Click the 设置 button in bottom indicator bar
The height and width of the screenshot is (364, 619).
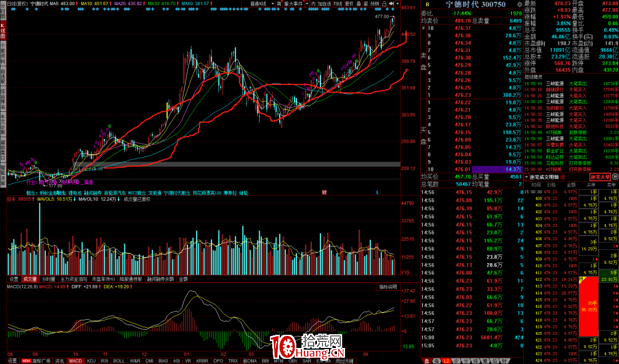[12, 361]
